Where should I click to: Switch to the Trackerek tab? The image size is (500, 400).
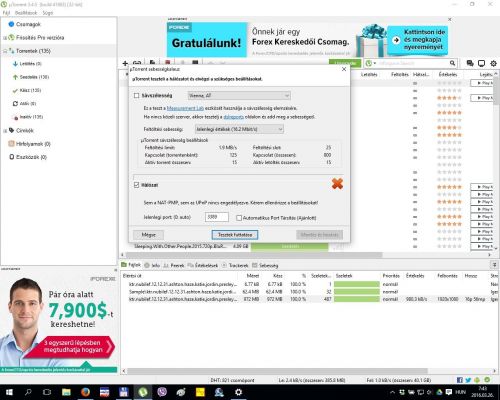click(235, 265)
